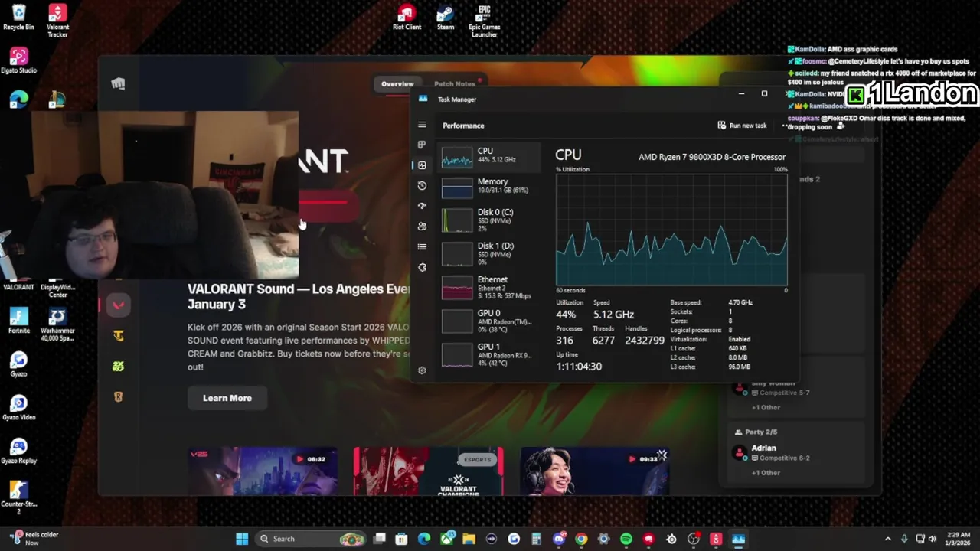Image resolution: width=980 pixels, height=551 pixels.
Task: Select GPU 0 performance entry
Action: pyautogui.click(x=490, y=321)
